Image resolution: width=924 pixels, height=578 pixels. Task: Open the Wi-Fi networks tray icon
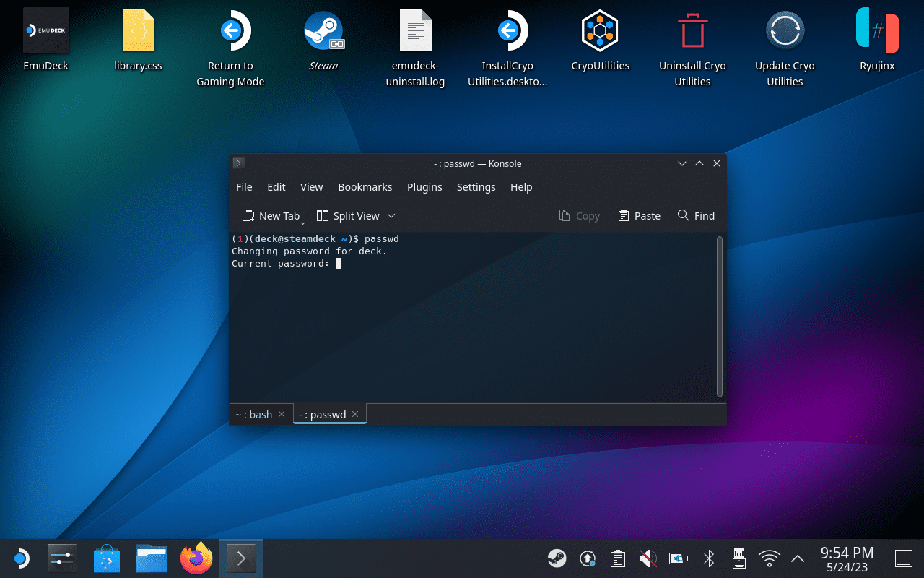(x=770, y=558)
